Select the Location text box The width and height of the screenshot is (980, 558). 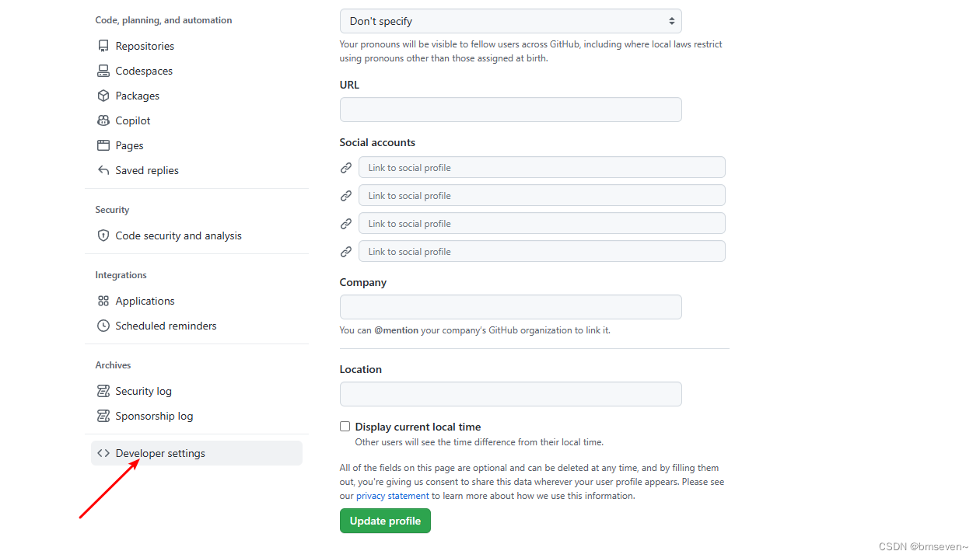pyautogui.click(x=510, y=394)
